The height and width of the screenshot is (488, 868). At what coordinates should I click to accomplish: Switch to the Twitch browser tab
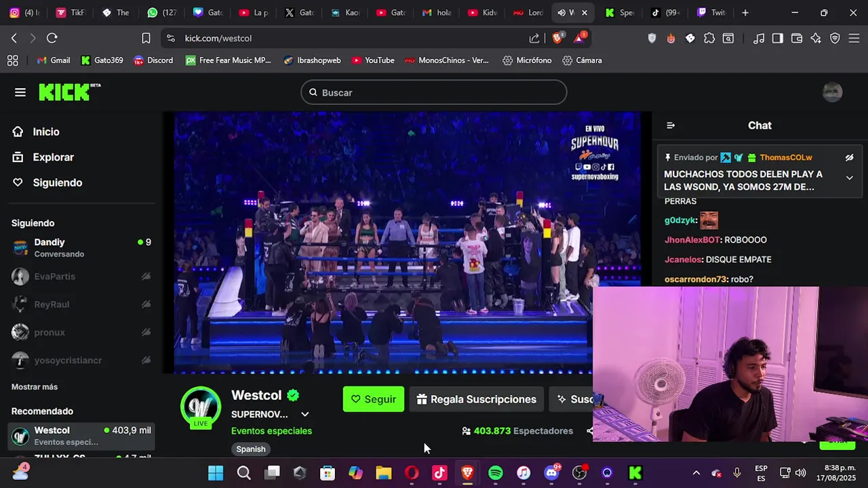711,13
